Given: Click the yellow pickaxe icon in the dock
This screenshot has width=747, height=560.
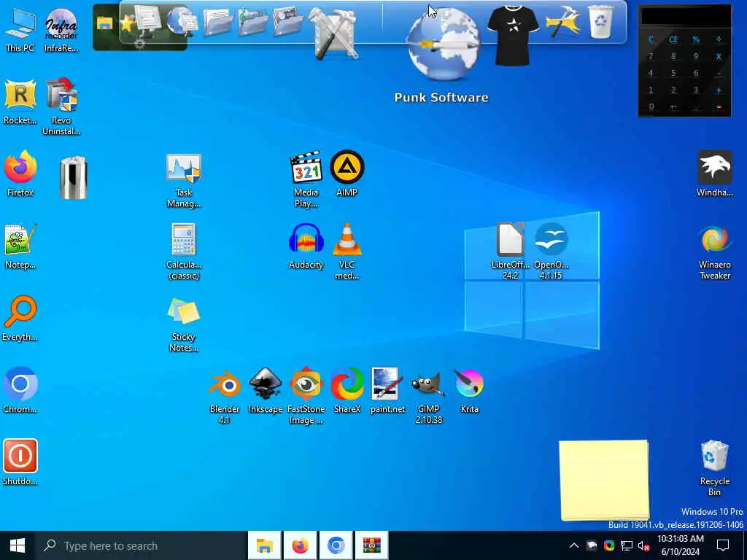Looking at the screenshot, I should 564,22.
